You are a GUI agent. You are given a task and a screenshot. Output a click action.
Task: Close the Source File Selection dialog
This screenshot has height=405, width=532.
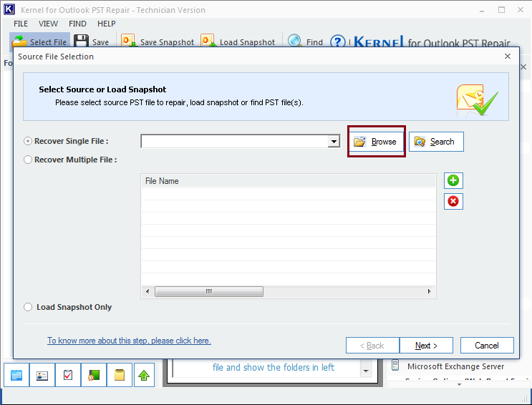508,57
